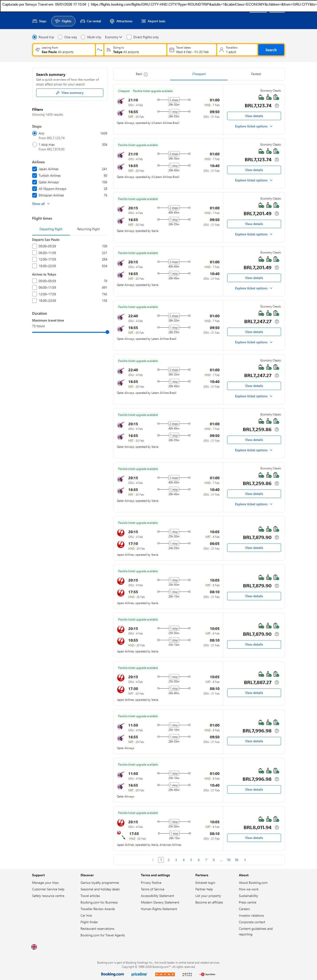This screenshot has width=317, height=980.
Task: Expand Show all airlines list
Action: pos(41,204)
